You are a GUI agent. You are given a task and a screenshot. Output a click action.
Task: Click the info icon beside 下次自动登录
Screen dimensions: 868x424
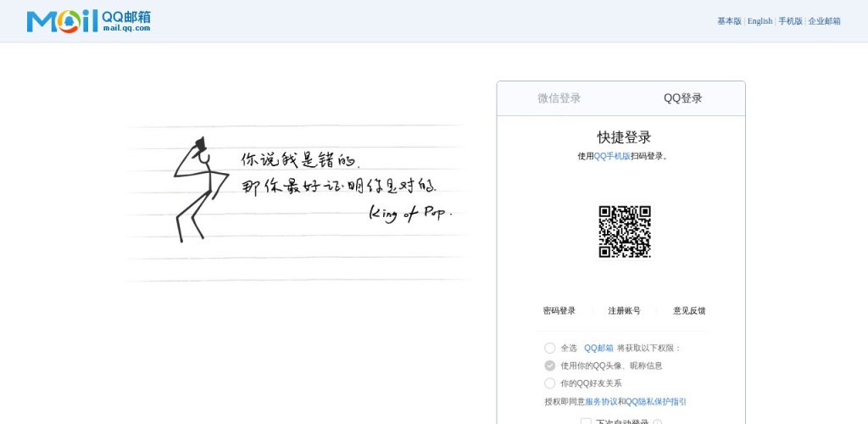click(658, 422)
